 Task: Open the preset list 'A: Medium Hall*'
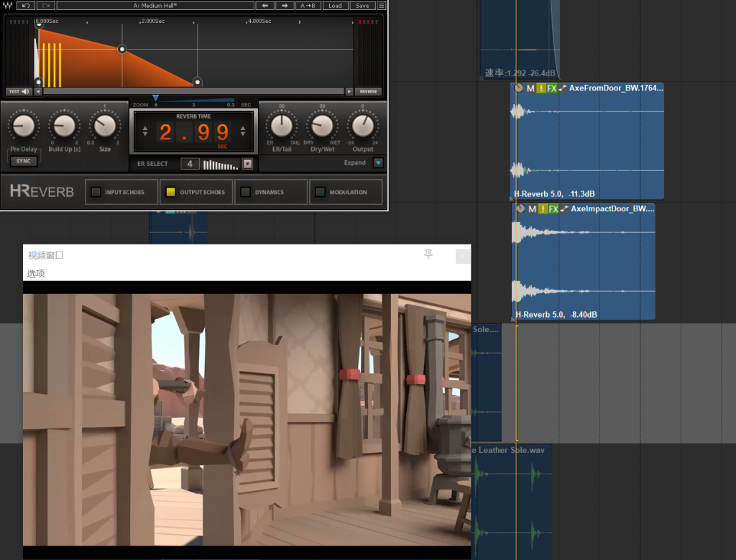click(155, 6)
